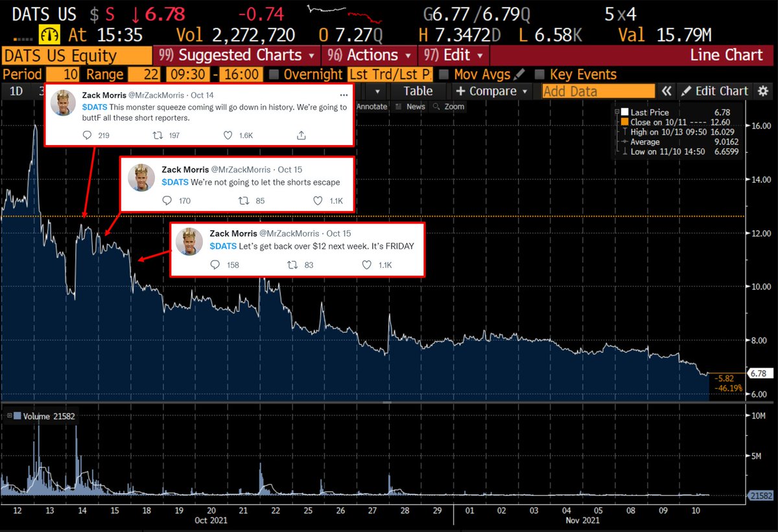Image resolution: width=778 pixels, height=532 pixels.
Task: Select the 1D timeframe tab
Action: tap(16, 91)
